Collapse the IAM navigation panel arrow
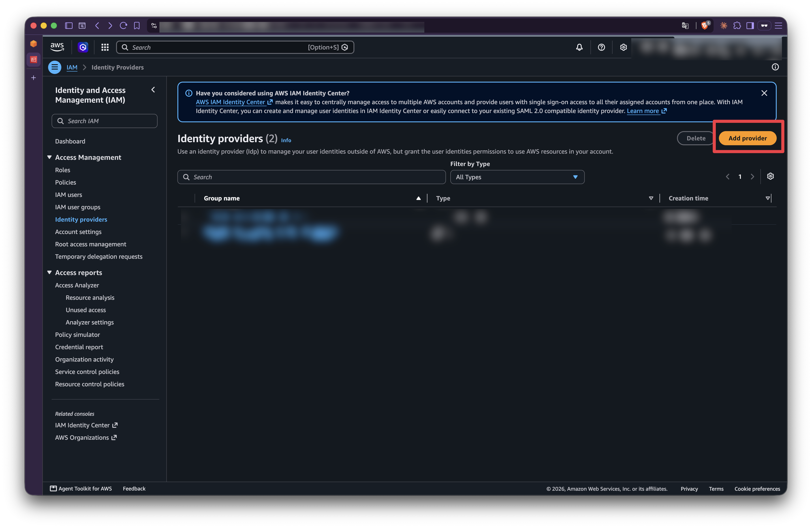 click(153, 90)
